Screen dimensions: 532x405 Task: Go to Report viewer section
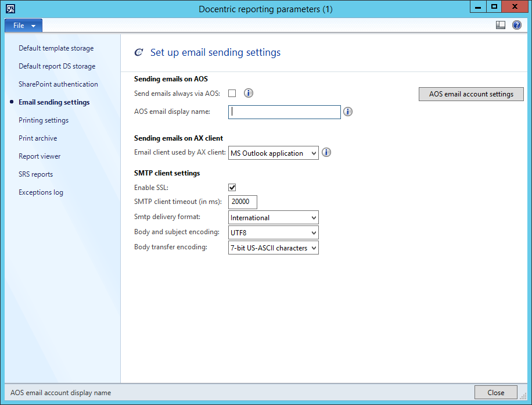pos(39,156)
